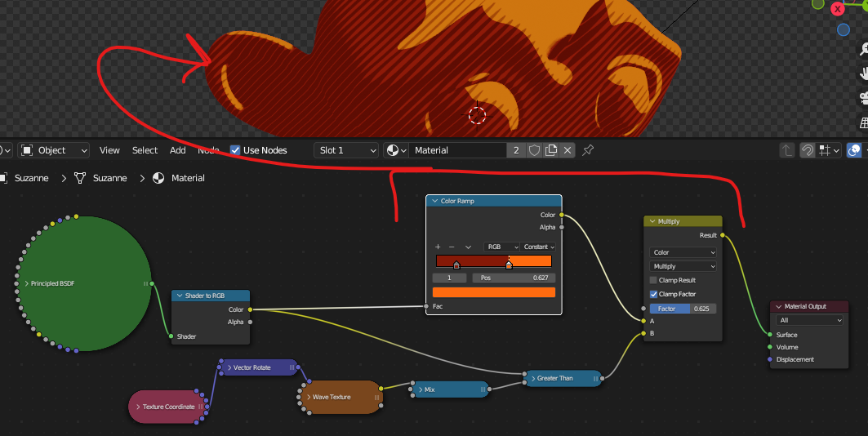Click the Color Ramp gradient bar
The image size is (868, 436).
coord(493,260)
